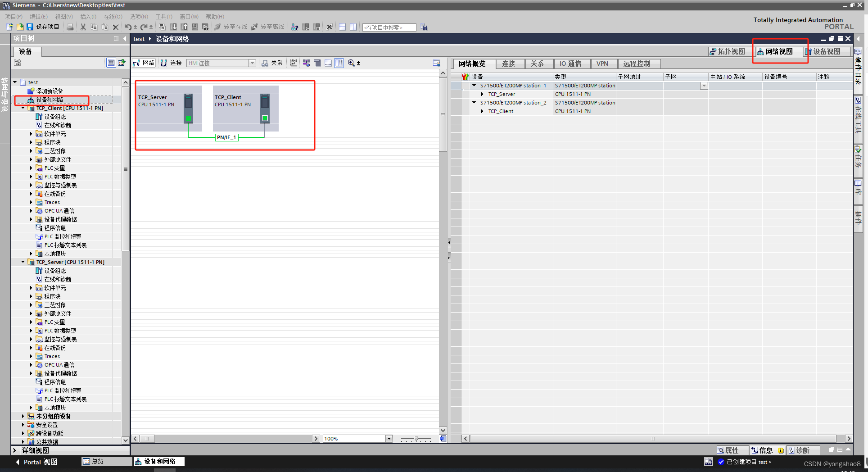
Task: Collapse the TCP_Server [CPU 1511-1 PN] tree node
Action: (x=23, y=262)
